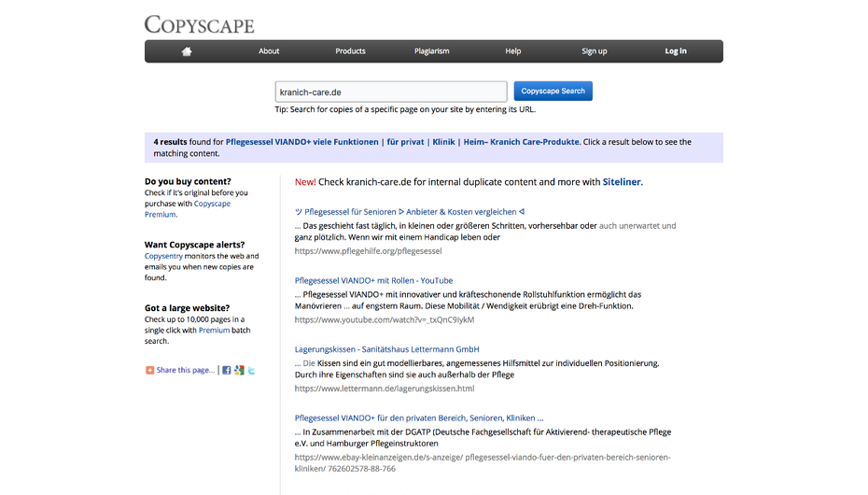The image size is (868, 495).
Task: Click the Share this page... link
Action: [x=186, y=370]
